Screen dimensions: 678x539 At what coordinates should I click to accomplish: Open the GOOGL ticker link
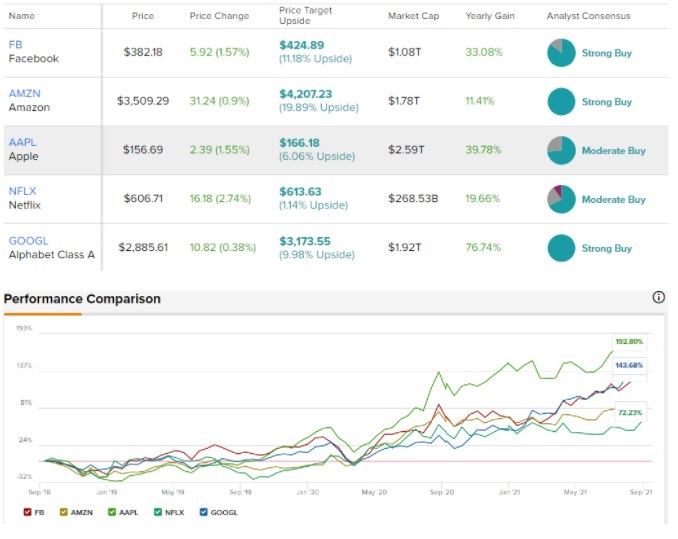coord(29,241)
